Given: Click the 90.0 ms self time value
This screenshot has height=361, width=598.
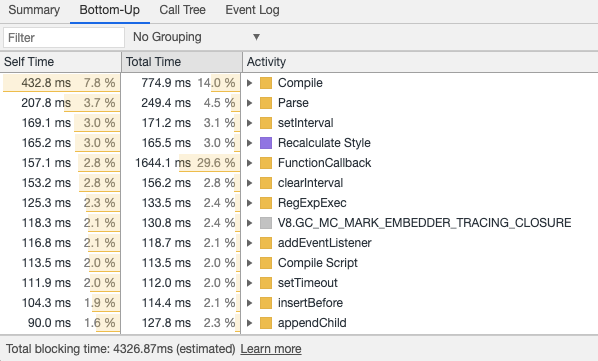Looking at the screenshot, I should pos(49,323).
